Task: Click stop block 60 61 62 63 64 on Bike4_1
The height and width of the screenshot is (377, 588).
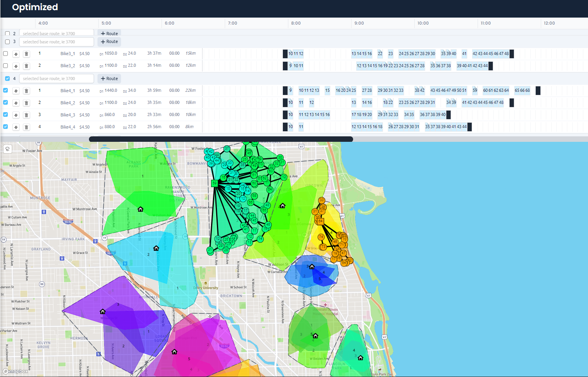Action: point(496,91)
